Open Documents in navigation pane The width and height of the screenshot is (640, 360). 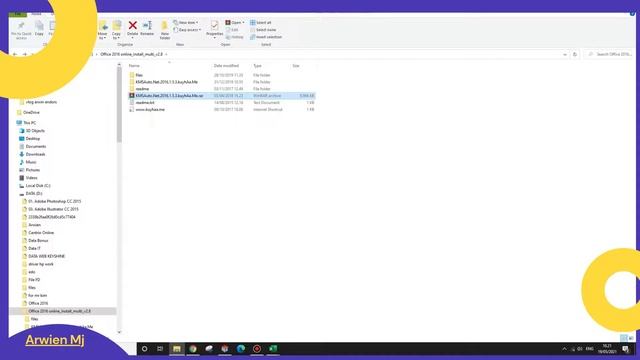(x=33, y=147)
